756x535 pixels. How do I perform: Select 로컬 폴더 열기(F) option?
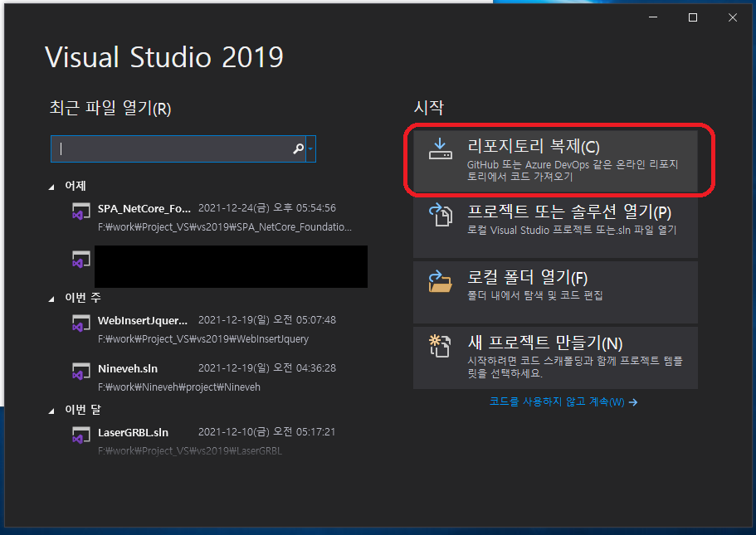[x=555, y=292]
